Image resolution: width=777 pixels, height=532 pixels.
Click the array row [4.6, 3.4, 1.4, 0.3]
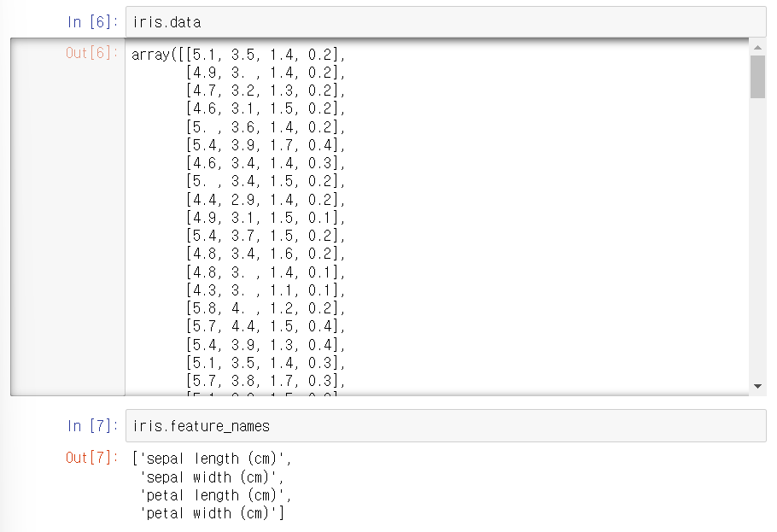click(265, 163)
